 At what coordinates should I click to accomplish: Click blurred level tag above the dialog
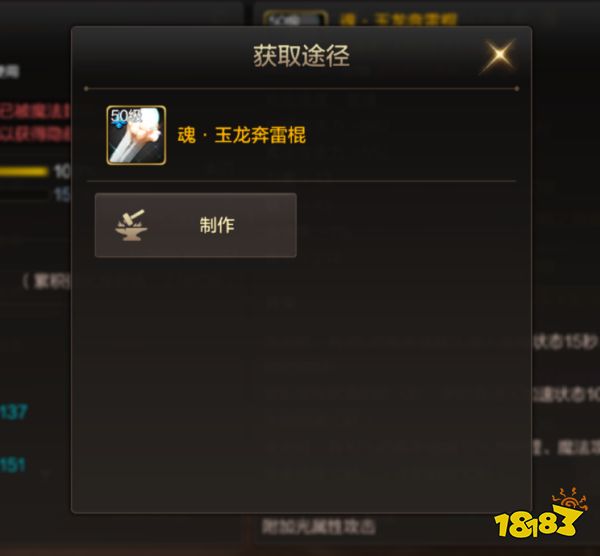pyautogui.click(x=295, y=18)
